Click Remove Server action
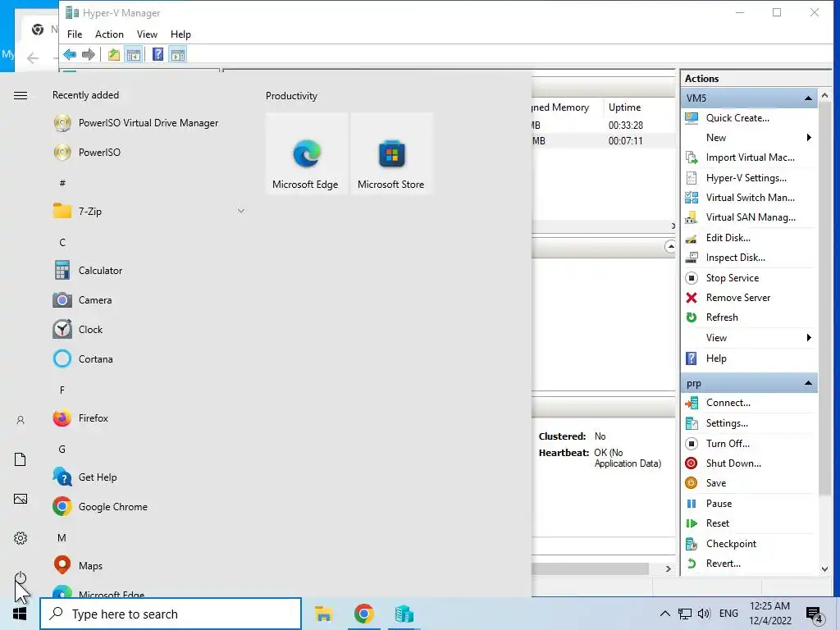 [x=737, y=298]
